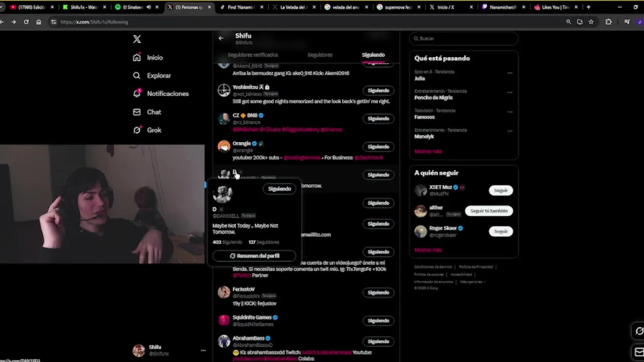This screenshot has width=644, height=362.
Task: Click Mostrar más under A quién seguir
Action: point(428,250)
